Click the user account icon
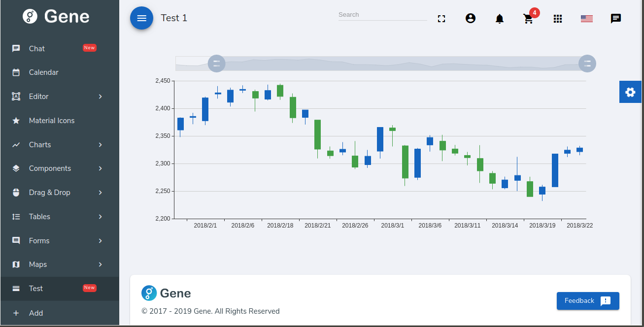The height and width of the screenshot is (327, 644). [x=471, y=18]
